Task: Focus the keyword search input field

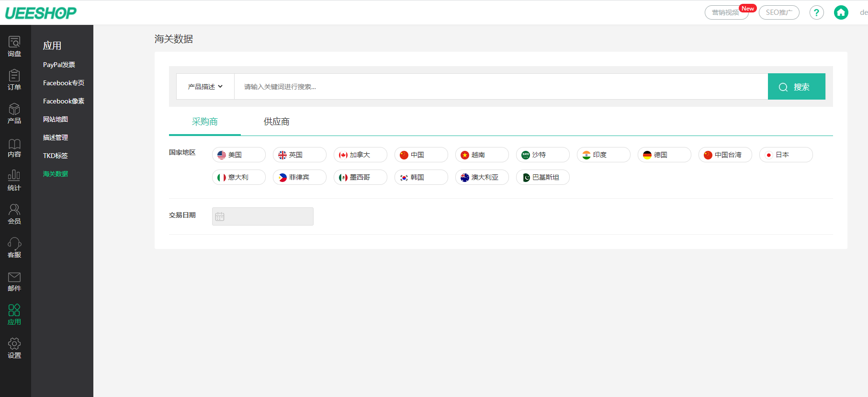Action: [x=500, y=87]
